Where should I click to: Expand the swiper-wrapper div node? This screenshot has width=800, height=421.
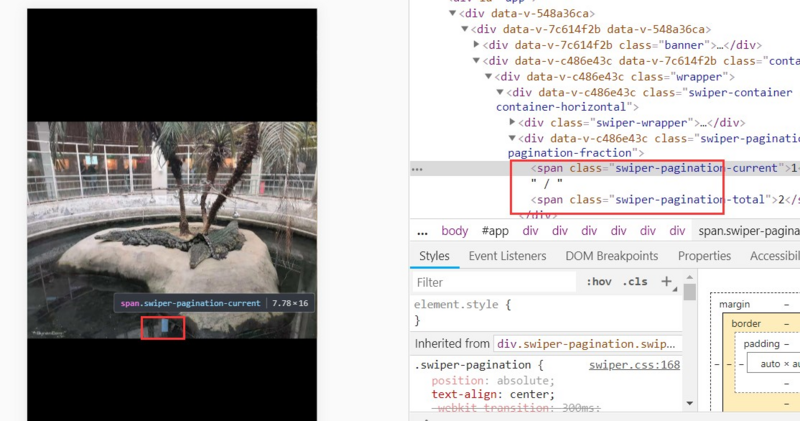click(x=512, y=122)
